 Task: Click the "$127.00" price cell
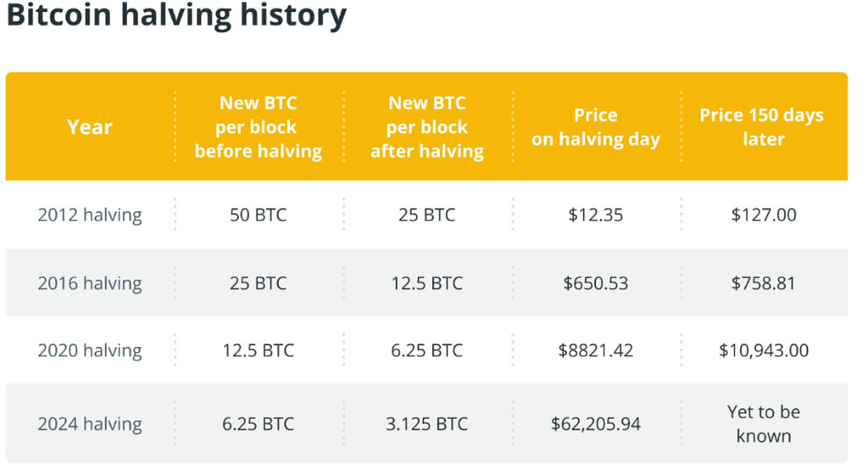(x=764, y=215)
